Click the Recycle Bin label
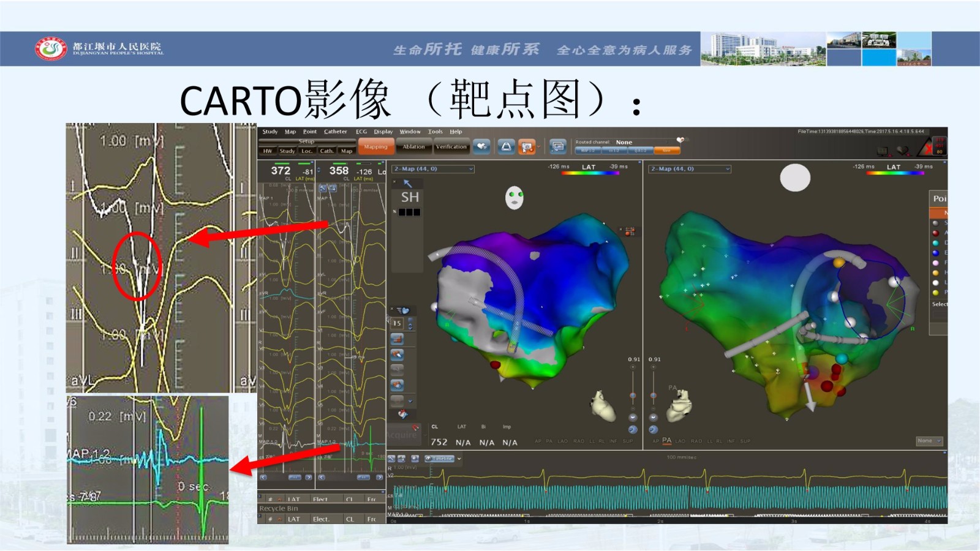The width and height of the screenshot is (980, 551). pyautogui.click(x=279, y=508)
